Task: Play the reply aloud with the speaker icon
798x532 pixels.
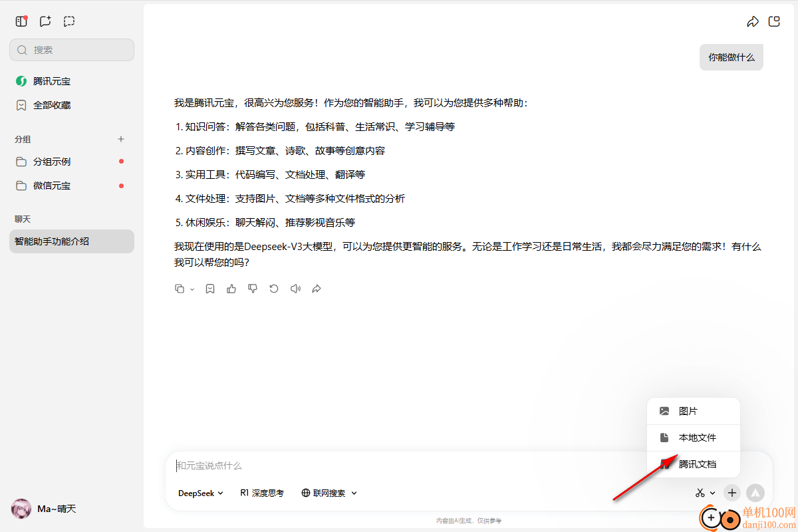Action: coord(295,289)
